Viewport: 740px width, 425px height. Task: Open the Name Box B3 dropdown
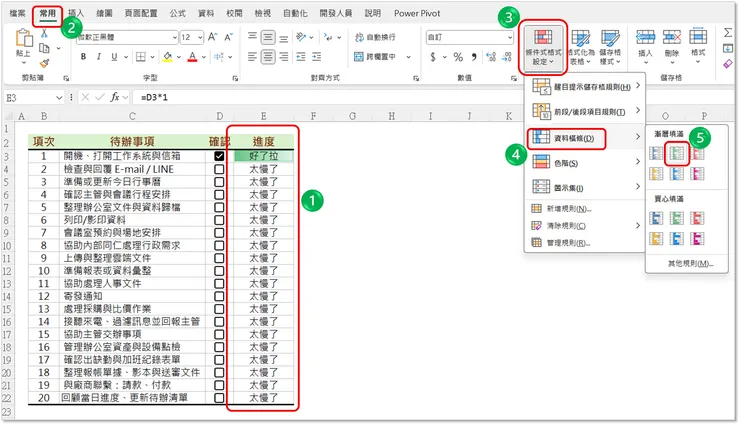tap(59, 98)
